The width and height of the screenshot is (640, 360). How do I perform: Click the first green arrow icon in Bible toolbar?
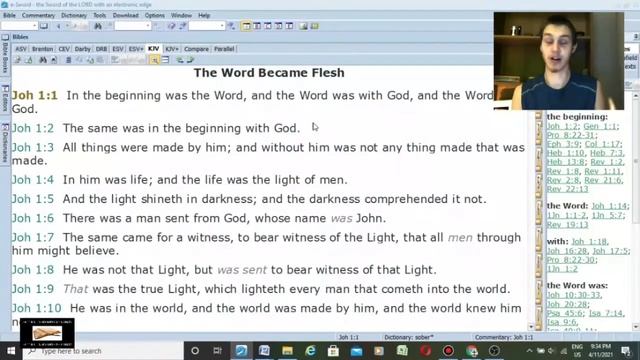[x=180, y=60]
